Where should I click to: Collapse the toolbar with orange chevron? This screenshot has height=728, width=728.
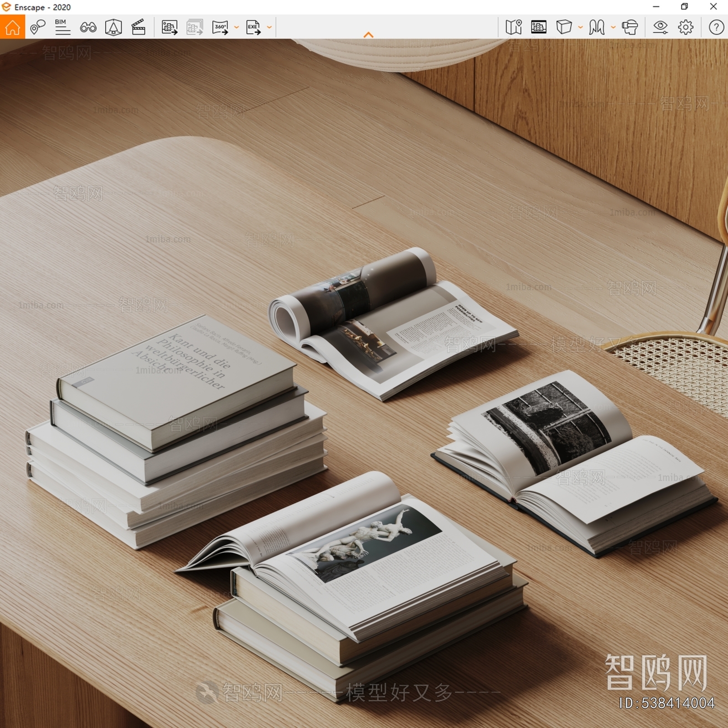pos(369,35)
